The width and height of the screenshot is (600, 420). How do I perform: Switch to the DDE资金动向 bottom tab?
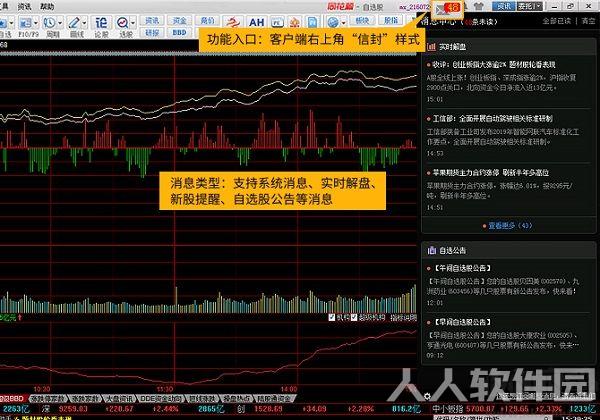click(160, 399)
